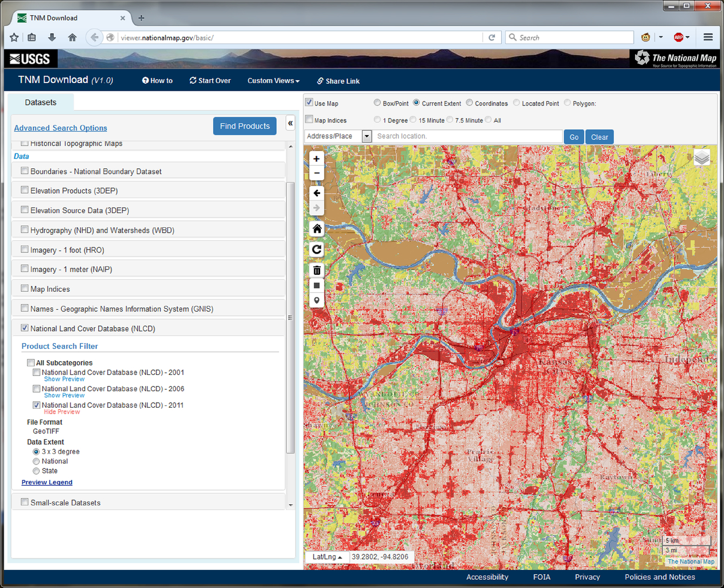724x588 pixels.
Task: Click the trash can clear icon
Action: pos(316,270)
